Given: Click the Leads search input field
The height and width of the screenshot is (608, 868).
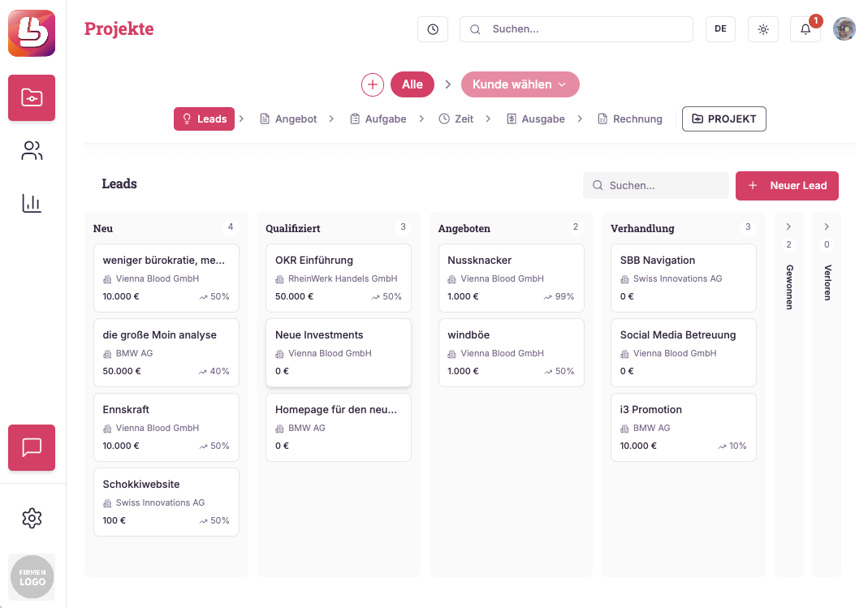Looking at the screenshot, I should click(x=656, y=186).
